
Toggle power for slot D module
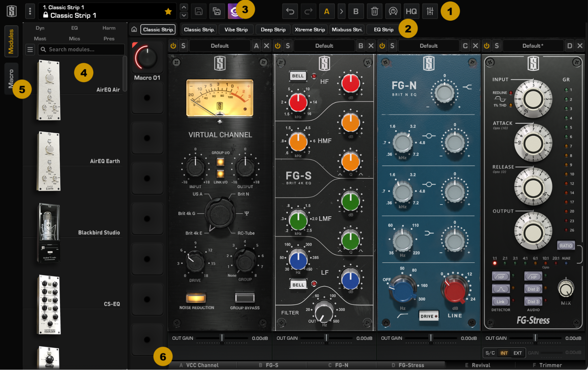(487, 46)
